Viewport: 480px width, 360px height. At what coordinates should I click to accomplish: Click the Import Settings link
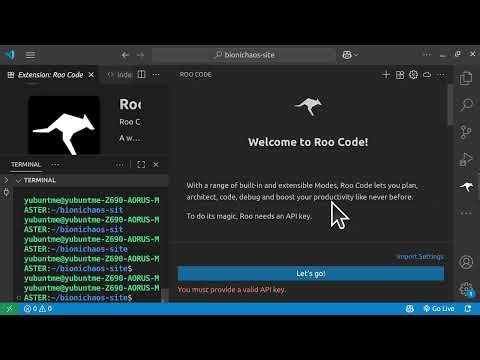(x=420, y=257)
